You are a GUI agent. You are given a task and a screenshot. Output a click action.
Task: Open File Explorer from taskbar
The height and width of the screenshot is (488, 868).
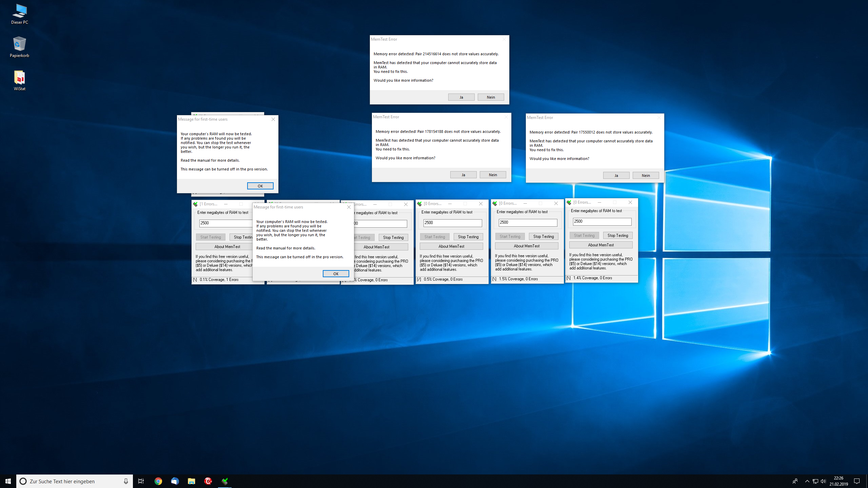pos(191,481)
